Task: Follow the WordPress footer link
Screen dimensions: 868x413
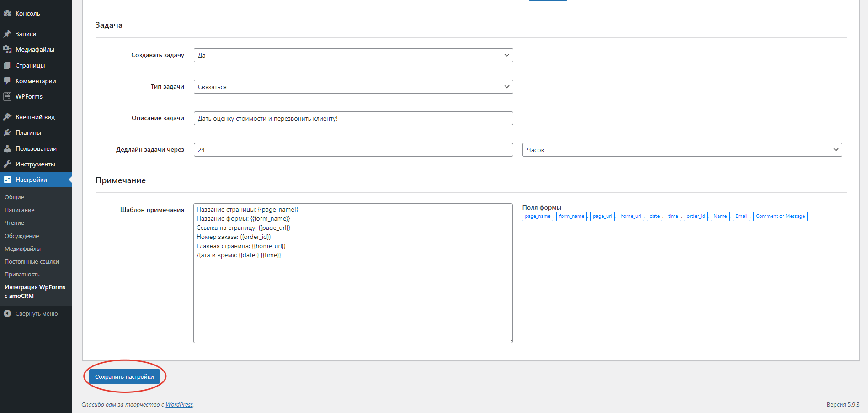Action: click(179, 404)
